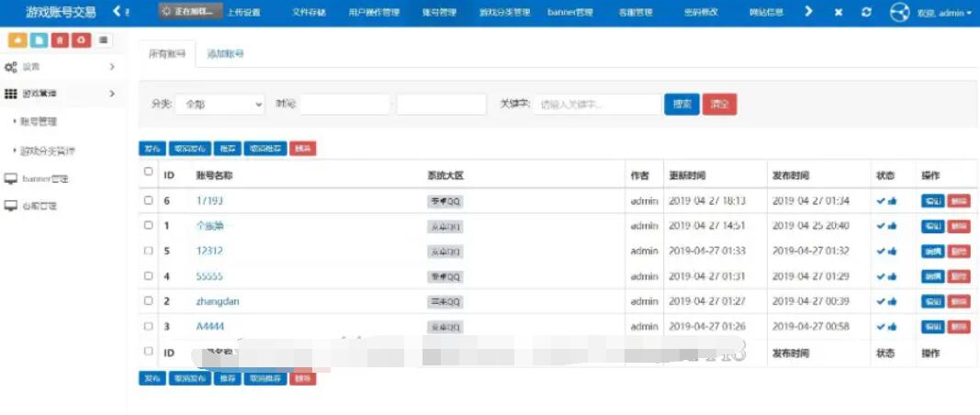Screen dimensions: 980x415
Task: Select the checkbox for account A4444
Action: tap(149, 326)
